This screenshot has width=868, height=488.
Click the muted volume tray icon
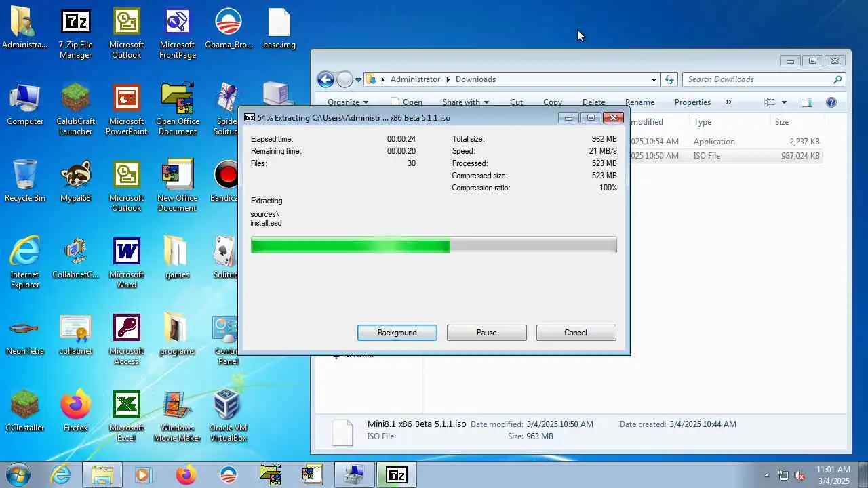800,476
